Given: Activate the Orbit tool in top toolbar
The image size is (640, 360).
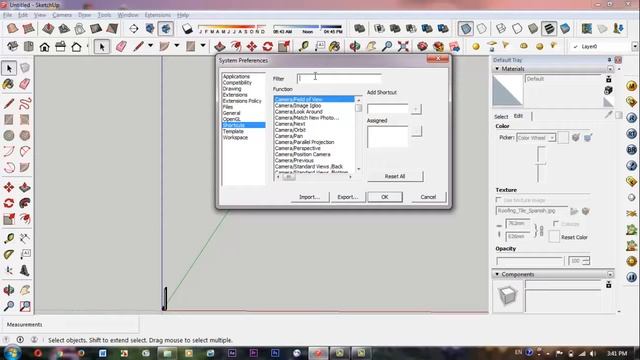Looking at the screenshot, I should coord(355,47).
